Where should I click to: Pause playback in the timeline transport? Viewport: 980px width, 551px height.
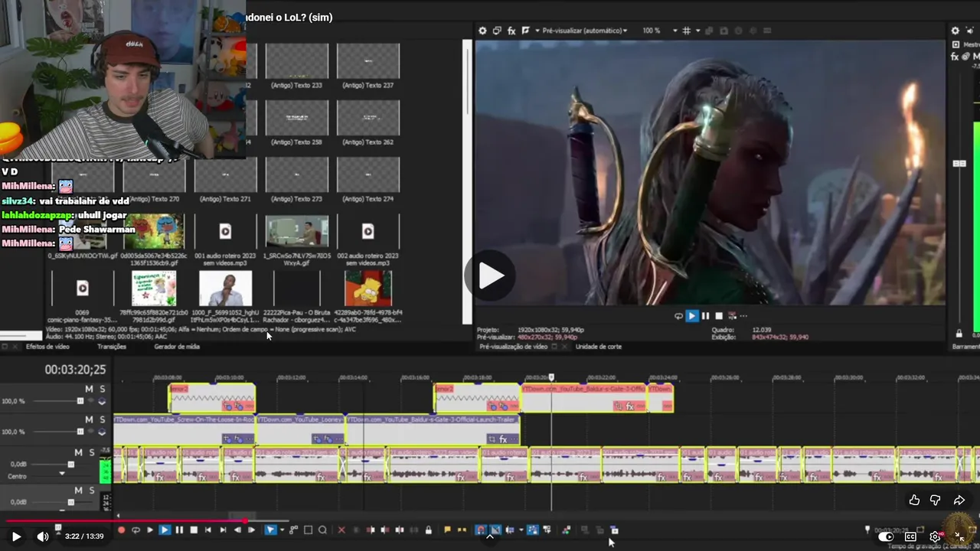[x=179, y=530]
